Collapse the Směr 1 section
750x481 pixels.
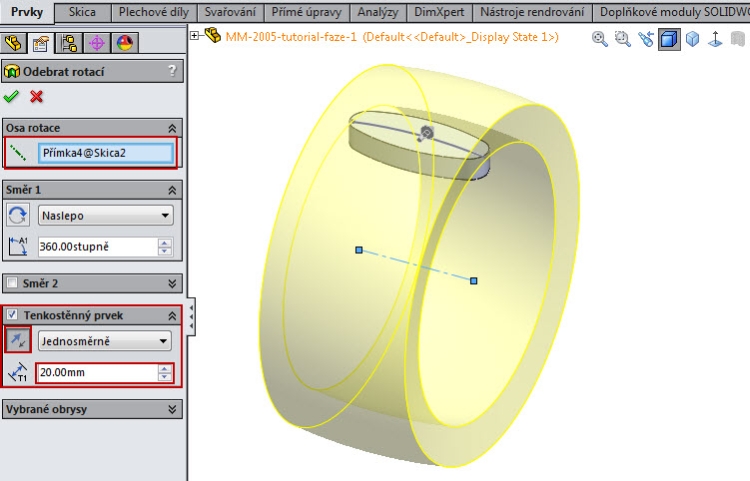coord(172,190)
